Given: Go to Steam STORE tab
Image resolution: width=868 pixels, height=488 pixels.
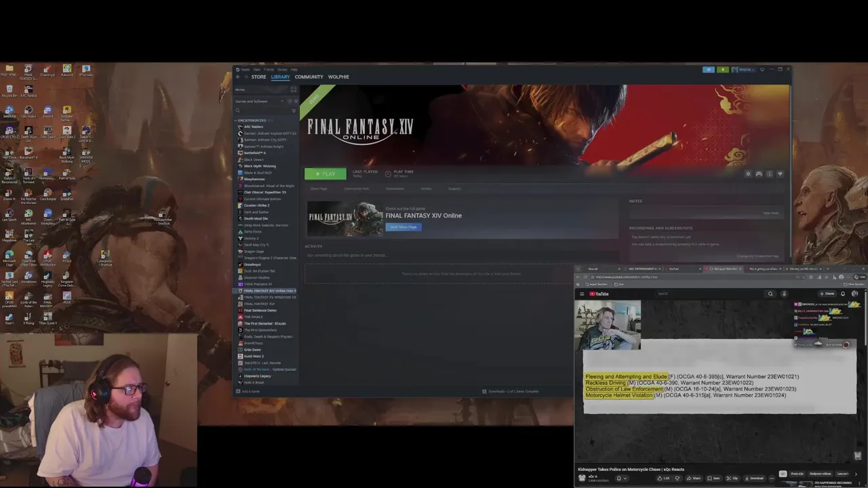Looking at the screenshot, I should [258, 77].
